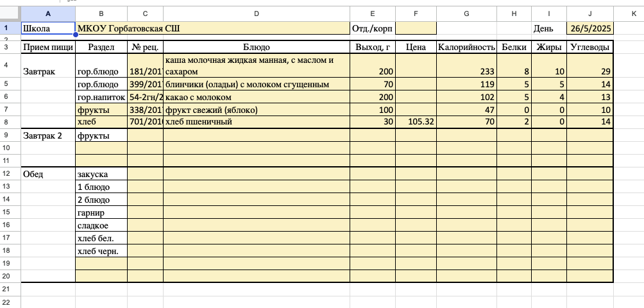Click the 'фрукт свежий (яблоко)' cell
This screenshot has height=308, width=644.
(x=257, y=110)
